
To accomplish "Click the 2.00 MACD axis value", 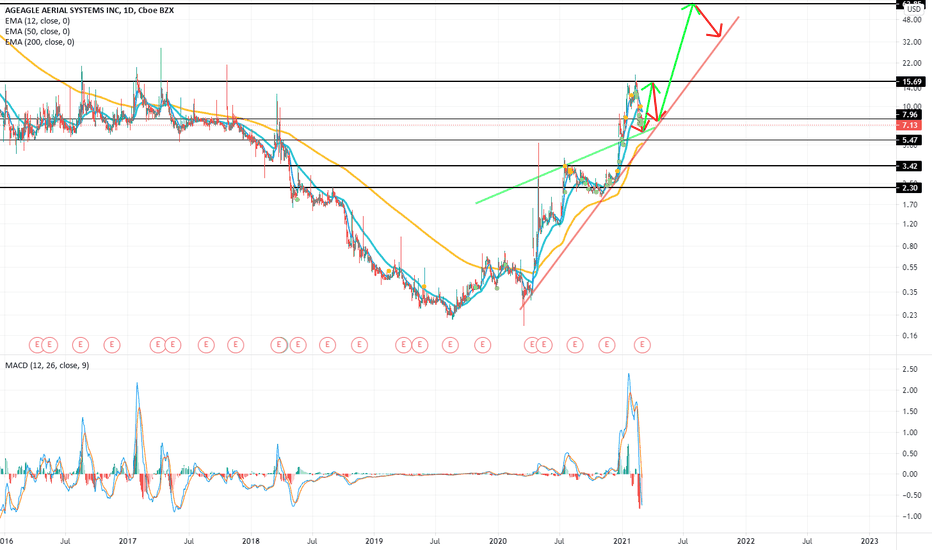I will click(x=910, y=390).
